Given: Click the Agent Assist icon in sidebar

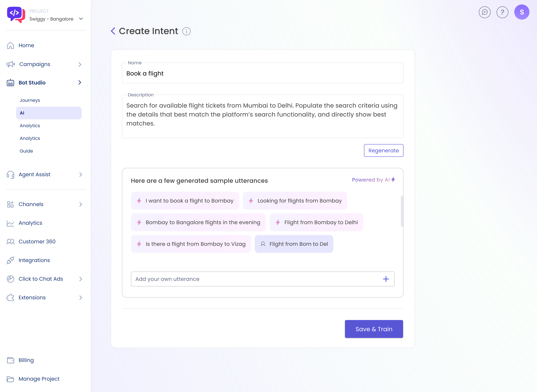Looking at the screenshot, I should (10, 174).
